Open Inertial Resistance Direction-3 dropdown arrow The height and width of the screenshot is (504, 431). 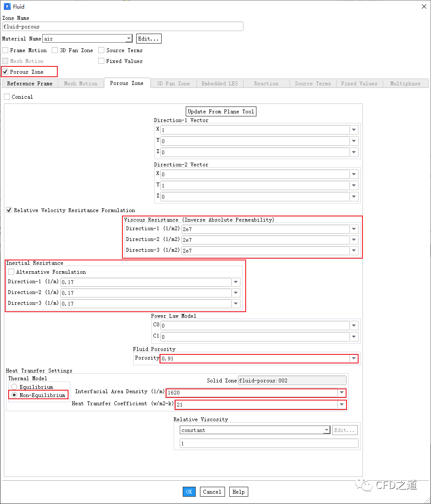[236, 304]
